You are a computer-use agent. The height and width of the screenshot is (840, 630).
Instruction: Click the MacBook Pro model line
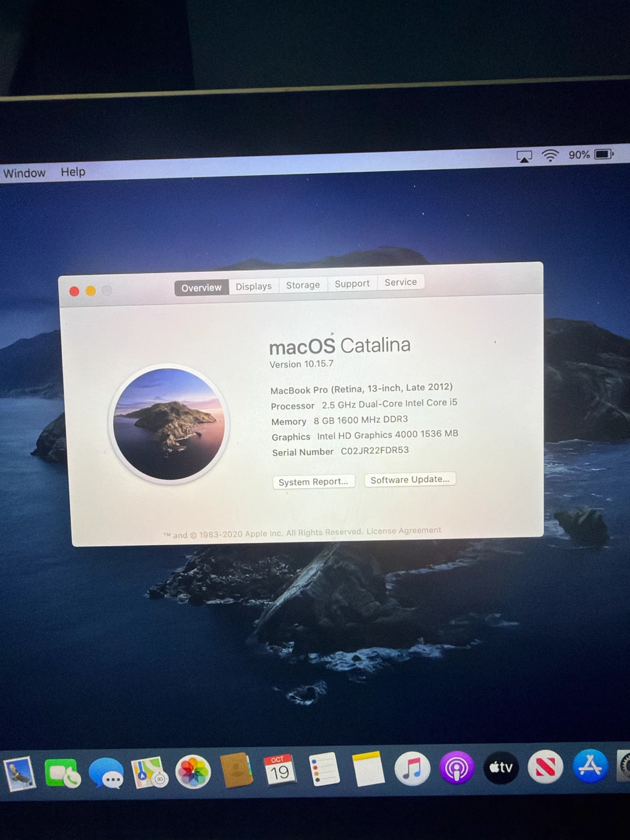(x=362, y=388)
